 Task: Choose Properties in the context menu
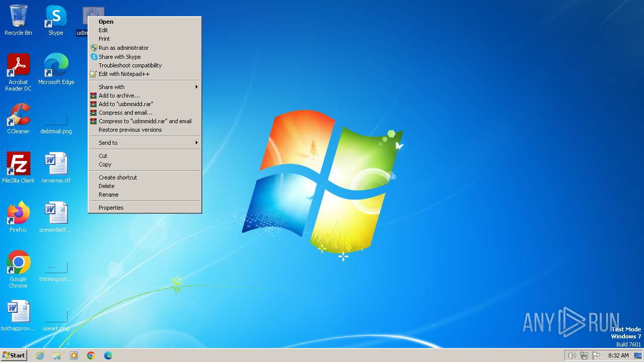coord(145,208)
